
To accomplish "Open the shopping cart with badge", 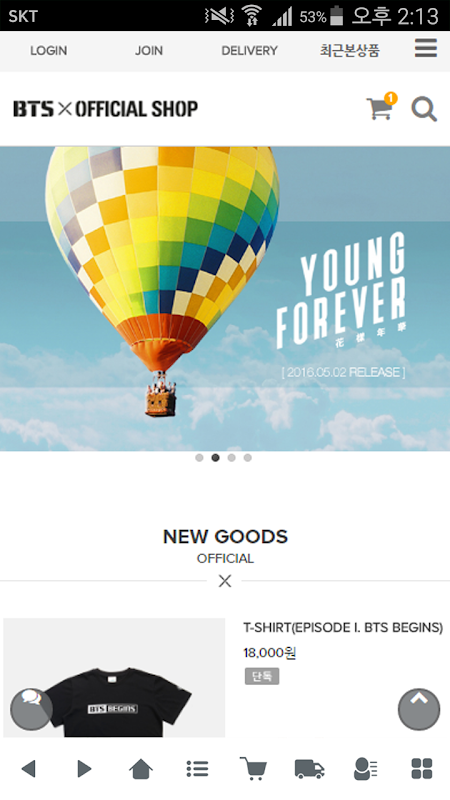I will tap(381, 106).
